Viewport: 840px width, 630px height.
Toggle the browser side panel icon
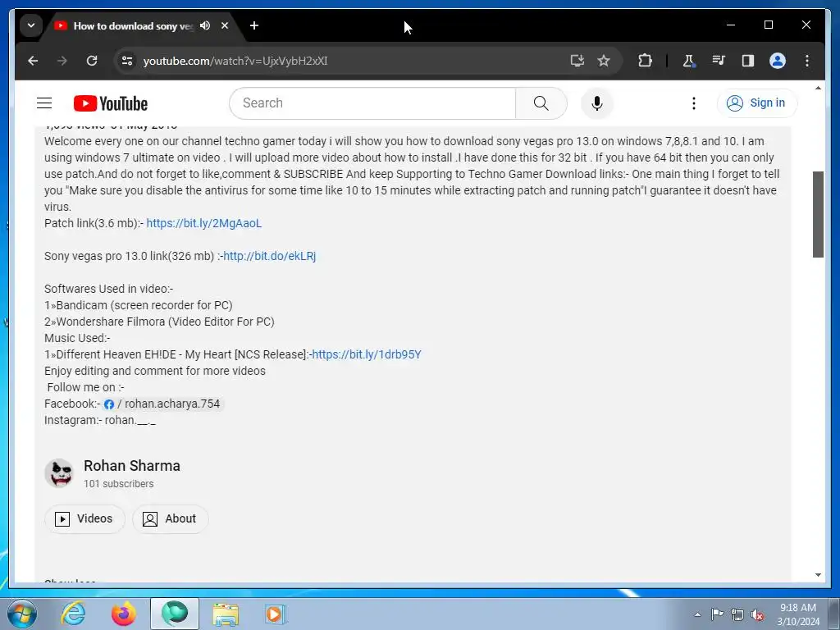coord(748,61)
